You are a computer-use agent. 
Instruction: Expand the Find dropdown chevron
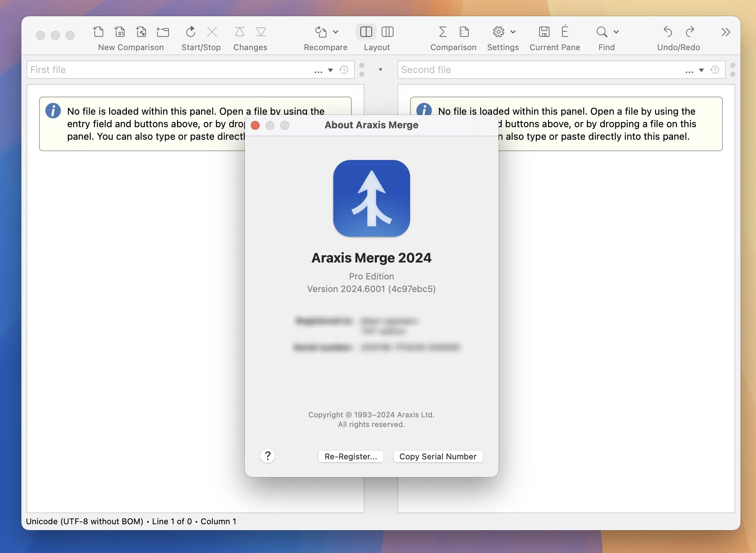pos(616,32)
